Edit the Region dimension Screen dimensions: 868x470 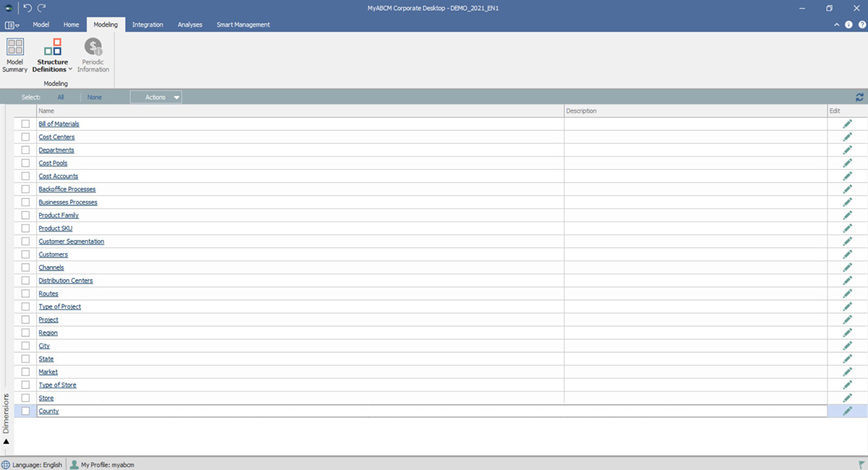(847, 333)
